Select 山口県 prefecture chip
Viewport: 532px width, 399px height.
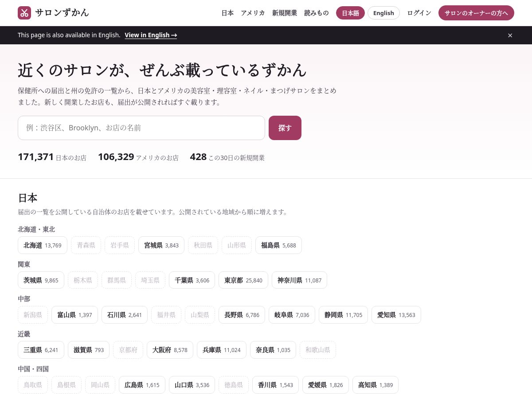click(192, 385)
